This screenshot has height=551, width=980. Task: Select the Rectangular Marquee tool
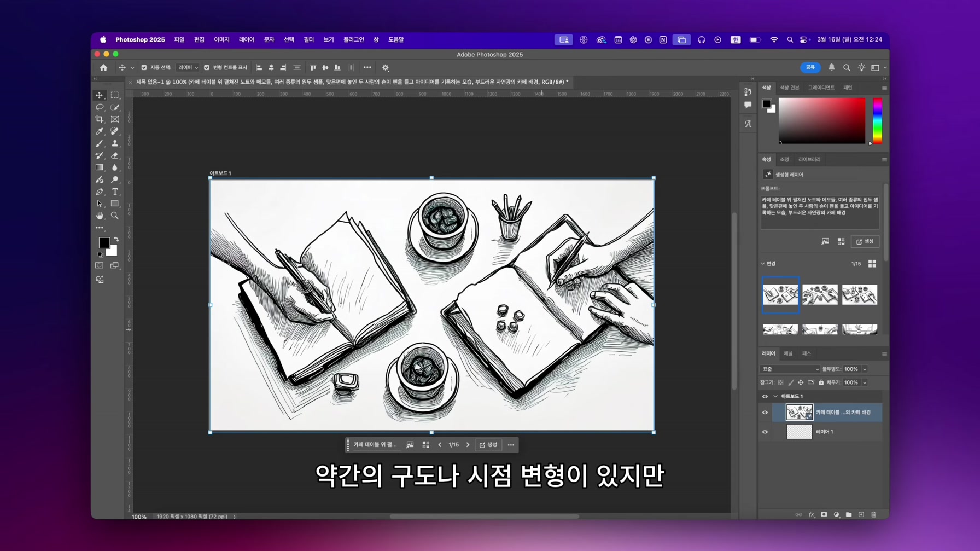click(115, 95)
